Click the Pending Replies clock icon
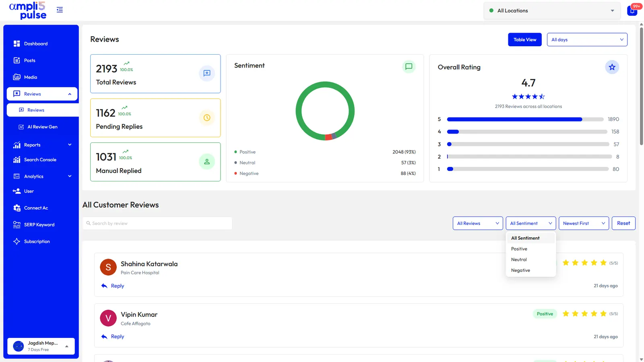 pyautogui.click(x=207, y=117)
